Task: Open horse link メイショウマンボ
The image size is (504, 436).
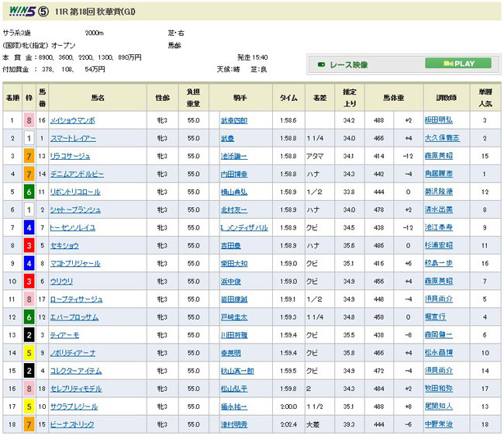Action: pos(71,120)
